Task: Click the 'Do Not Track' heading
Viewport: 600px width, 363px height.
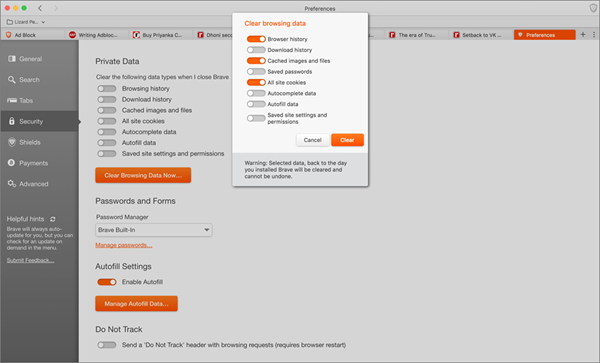Action: (x=119, y=329)
